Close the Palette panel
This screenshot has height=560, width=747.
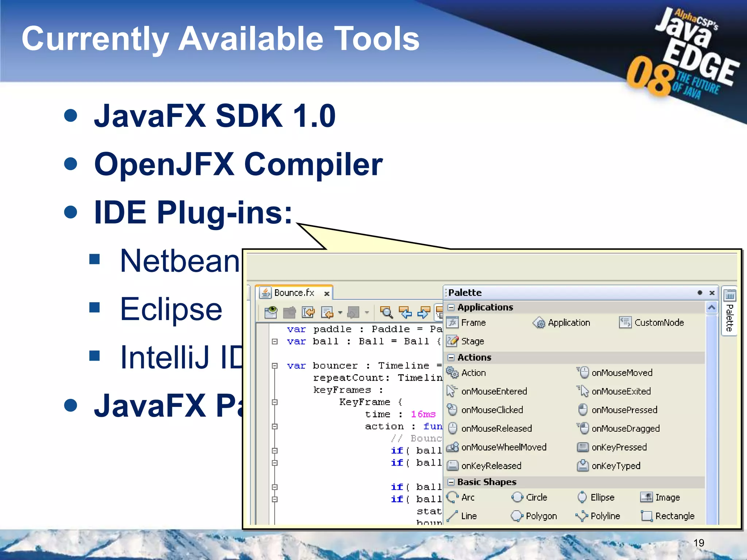click(712, 293)
